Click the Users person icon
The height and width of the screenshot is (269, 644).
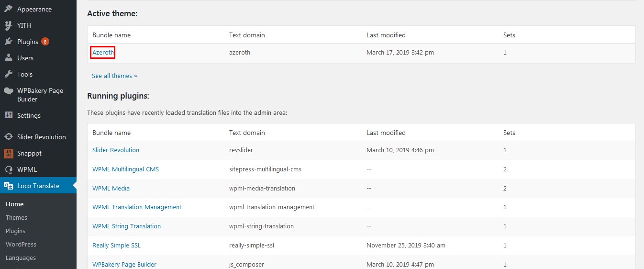click(8, 58)
